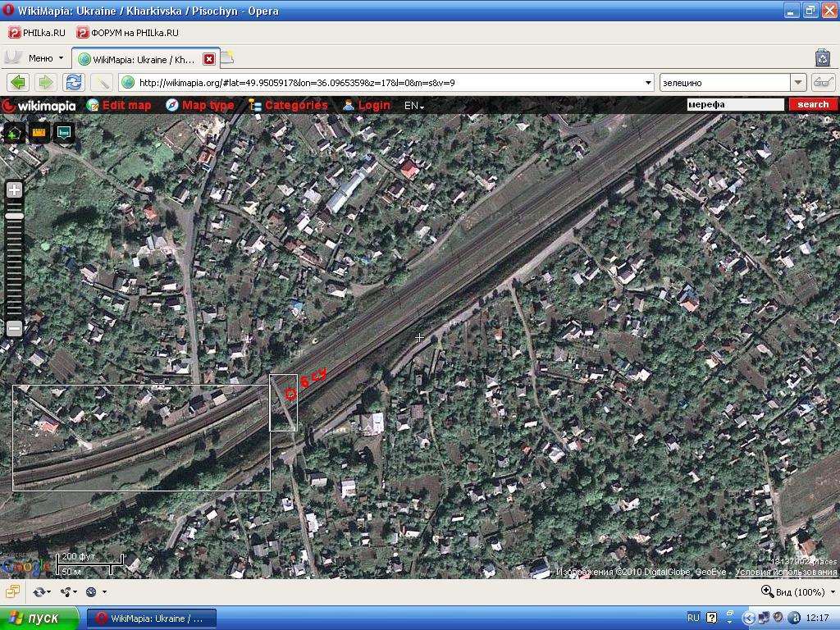Click the third dark map tool icon
Viewport: 840px width, 630px height.
[x=64, y=132]
